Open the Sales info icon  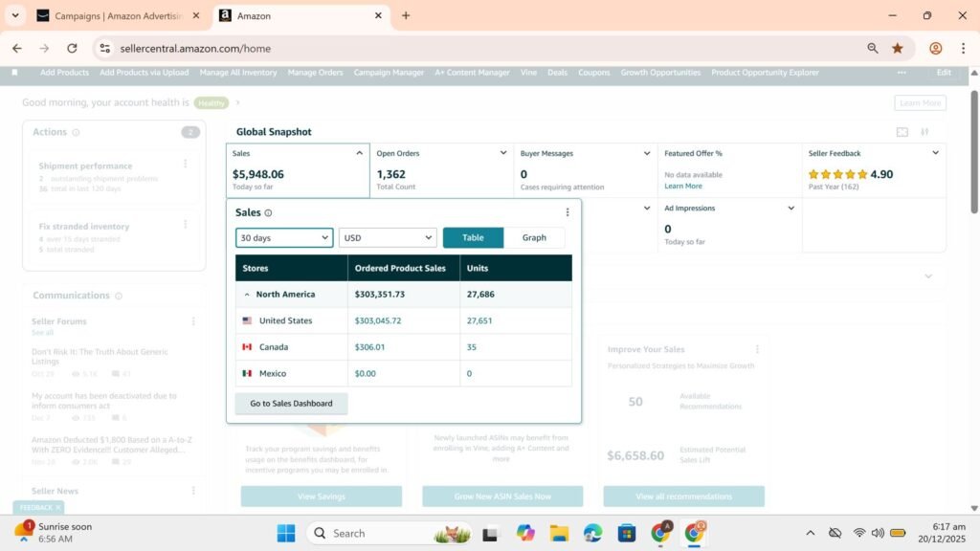pyautogui.click(x=268, y=213)
